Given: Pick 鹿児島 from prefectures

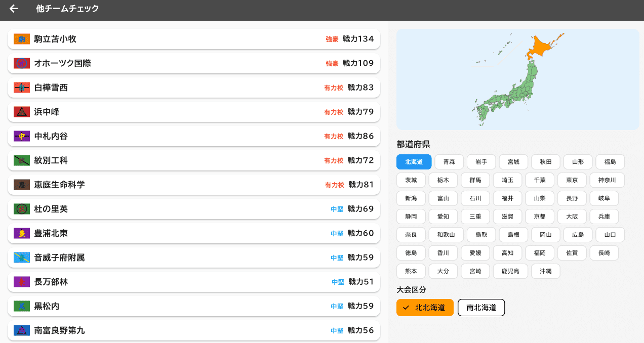Looking at the screenshot, I should (510, 271).
